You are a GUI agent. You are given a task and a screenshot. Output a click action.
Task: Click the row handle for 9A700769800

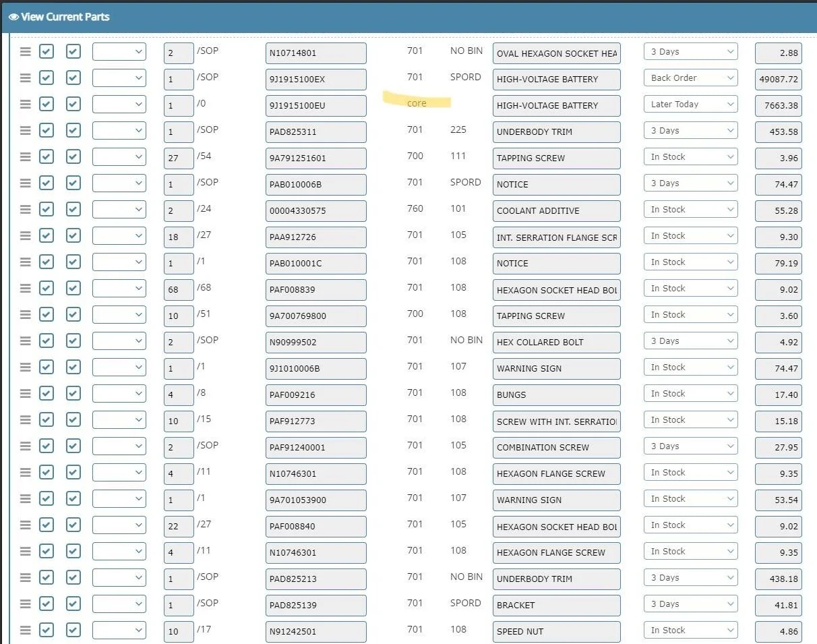tap(26, 315)
